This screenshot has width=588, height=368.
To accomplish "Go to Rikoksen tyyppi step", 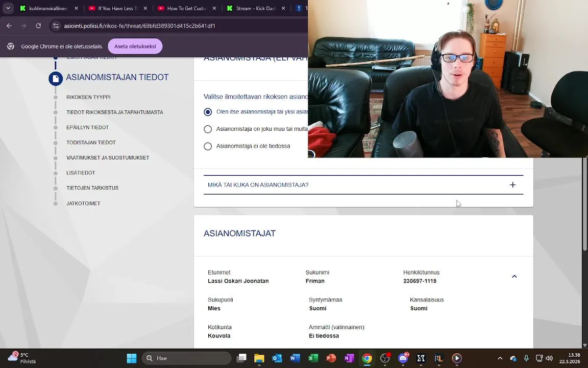I will click(88, 97).
